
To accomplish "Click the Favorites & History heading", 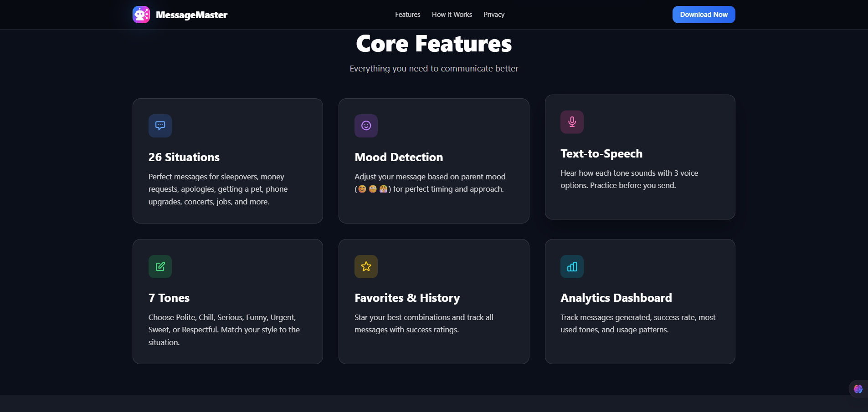I will click(x=407, y=298).
